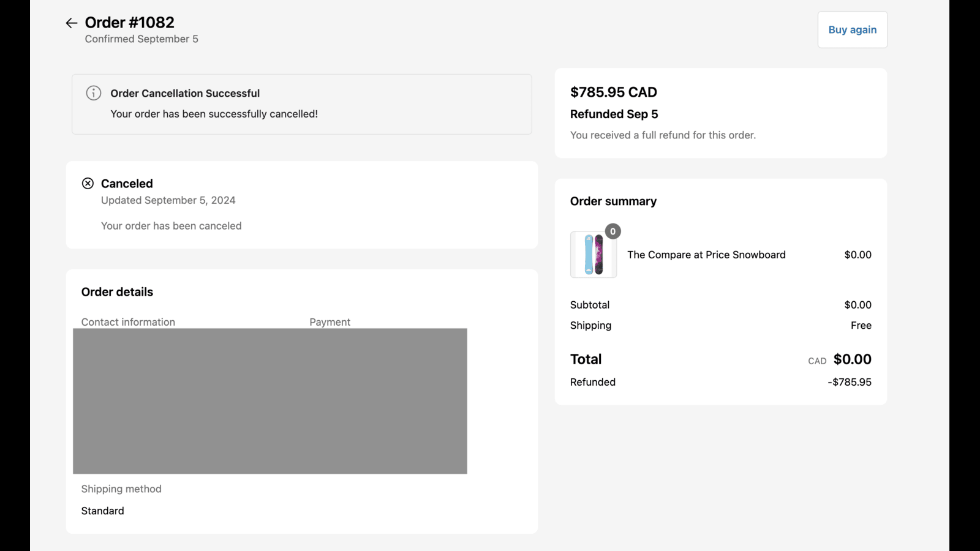Select the Order Cancellation Successful banner heading
980x551 pixels.
pos(185,93)
